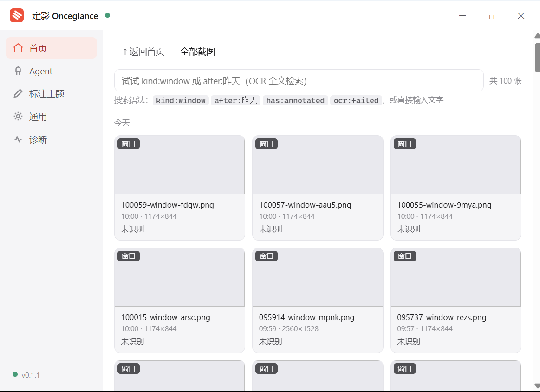This screenshot has width=540, height=392.
Task: Open the 标注主题 settings page
Action: (x=52, y=94)
